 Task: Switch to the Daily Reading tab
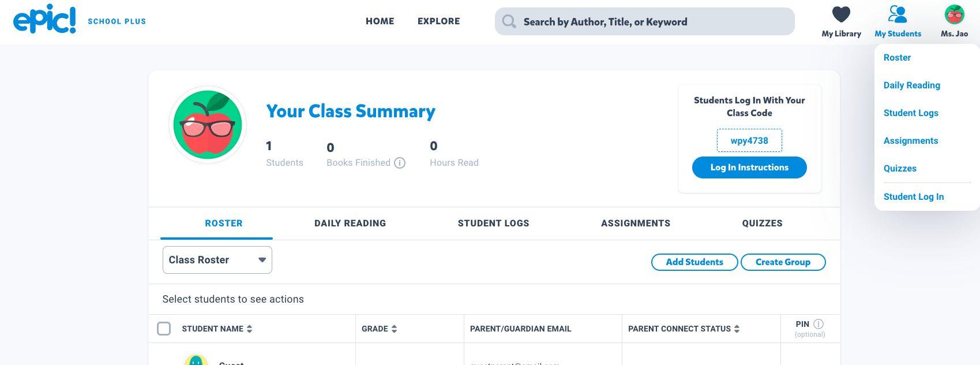tap(350, 224)
